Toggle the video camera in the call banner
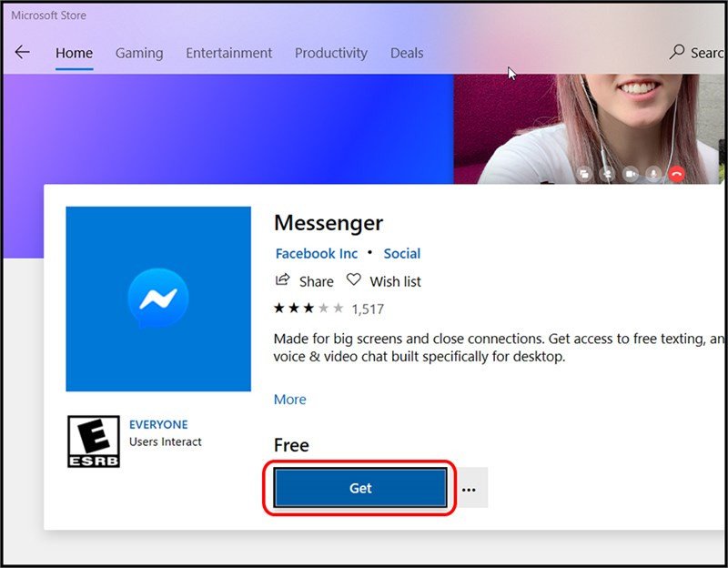This screenshot has width=728, height=568. 631,173
